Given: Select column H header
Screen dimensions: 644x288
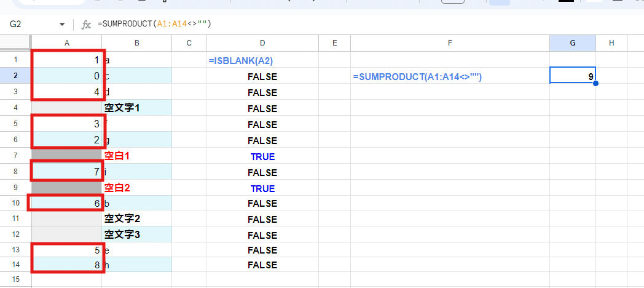Looking at the screenshot, I should pos(611,43).
